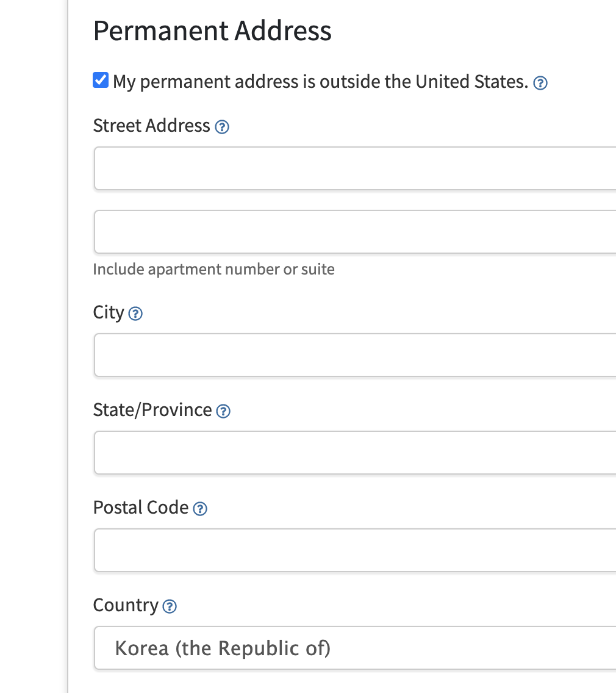Click the Postal Code label text
The width and height of the screenshot is (616, 693).
pos(141,508)
